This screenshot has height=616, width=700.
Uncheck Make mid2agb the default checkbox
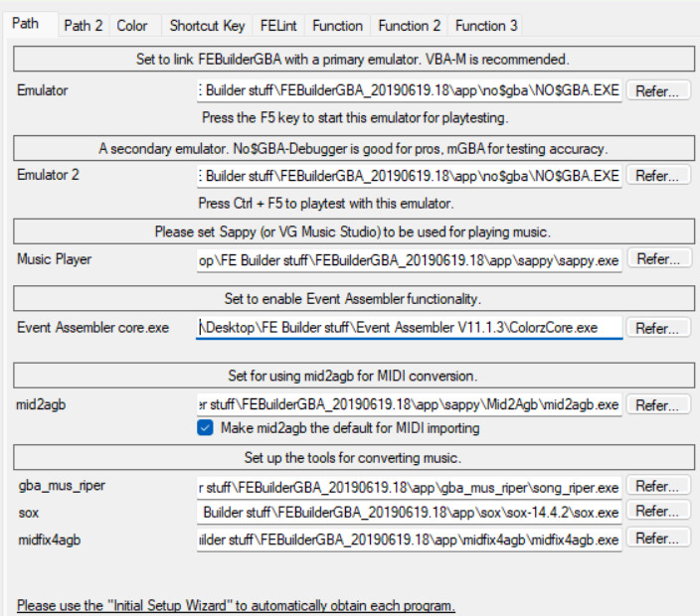[206, 428]
